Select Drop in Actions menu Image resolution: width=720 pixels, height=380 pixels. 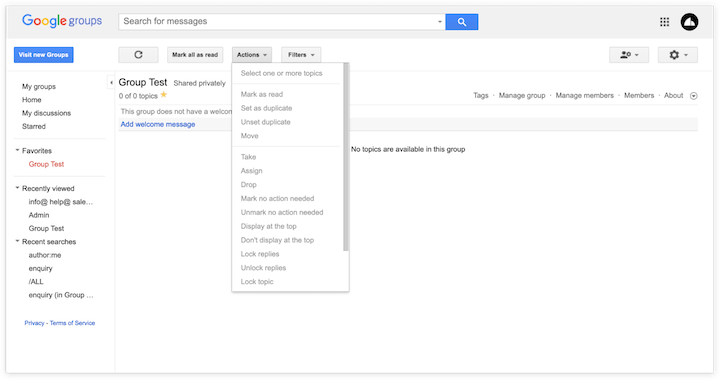[248, 184]
